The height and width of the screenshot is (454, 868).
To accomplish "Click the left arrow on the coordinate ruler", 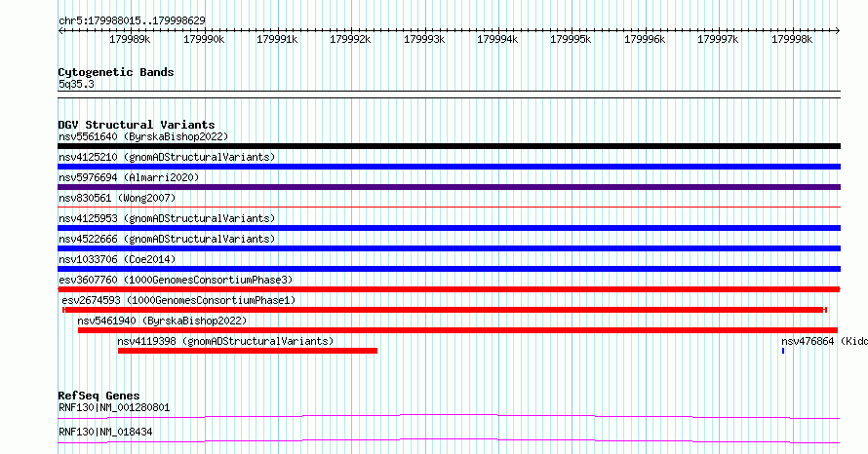I will 60,31.
